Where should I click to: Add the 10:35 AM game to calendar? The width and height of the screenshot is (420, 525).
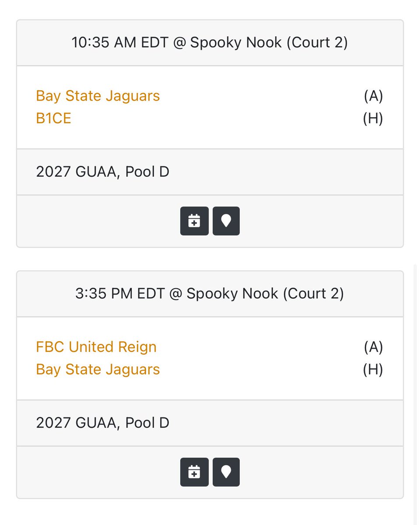click(x=194, y=221)
